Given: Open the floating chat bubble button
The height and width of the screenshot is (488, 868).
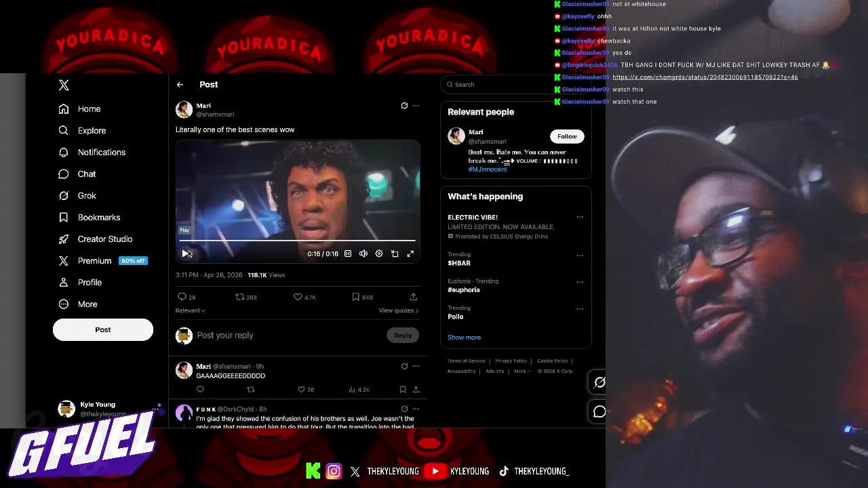Looking at the screenshot, I should pos(599,411).
